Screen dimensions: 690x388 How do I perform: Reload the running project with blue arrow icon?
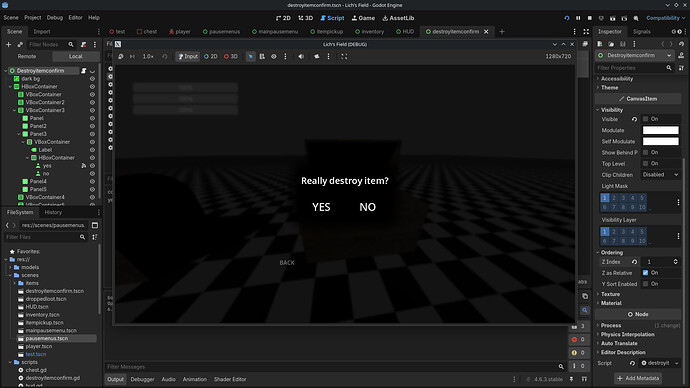567,18
